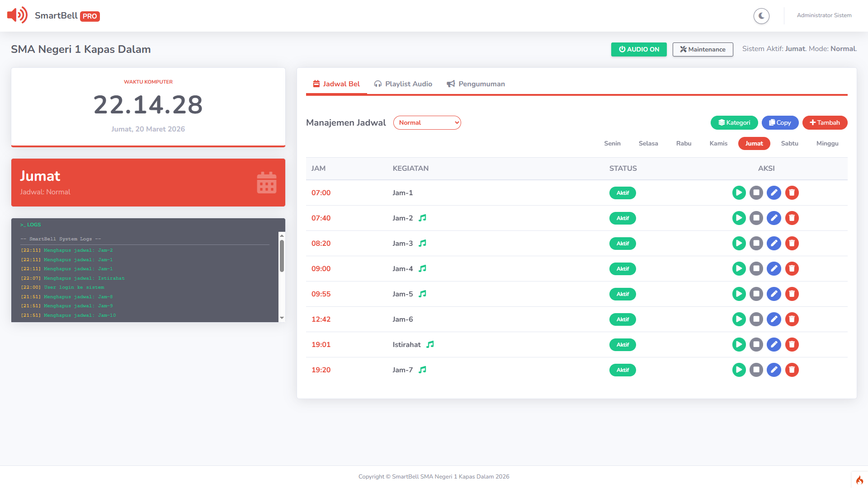Turn off the AUDIO ON switch

(638, 49)
